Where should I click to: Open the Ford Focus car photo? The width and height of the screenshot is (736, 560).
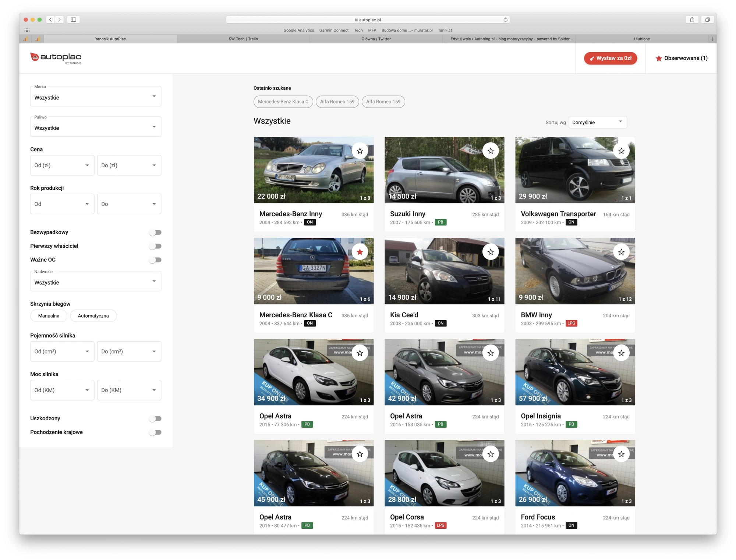pos(575,473)
